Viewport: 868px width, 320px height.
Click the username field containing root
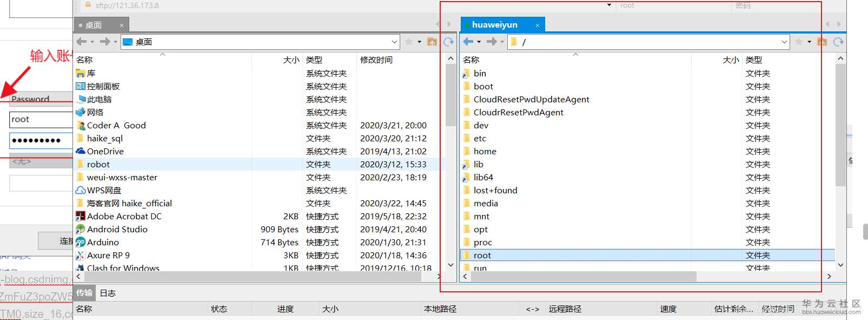pyautogui.click(x=41, y=120)
